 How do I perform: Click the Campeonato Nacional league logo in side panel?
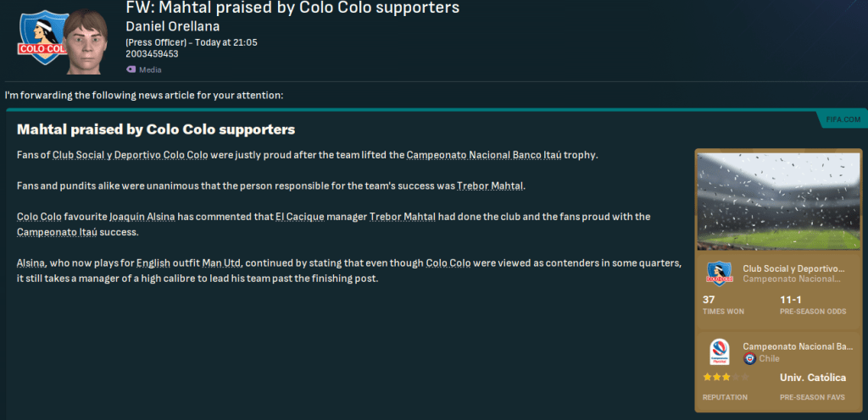pos(719,351)
